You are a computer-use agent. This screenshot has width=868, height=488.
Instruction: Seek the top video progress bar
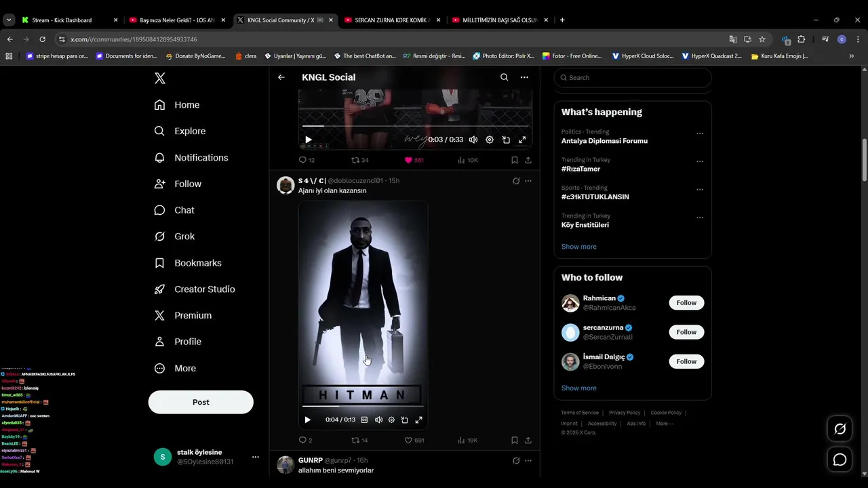coord(415,126)
